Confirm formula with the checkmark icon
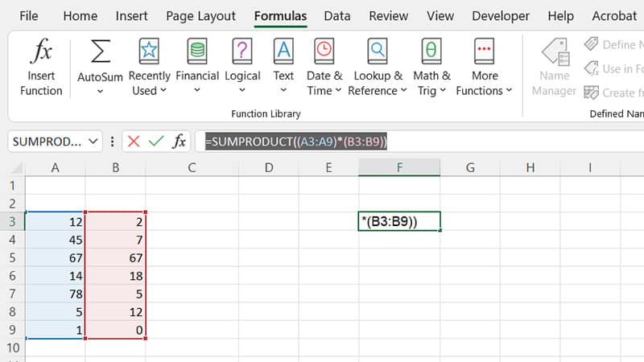 (156, 142)
